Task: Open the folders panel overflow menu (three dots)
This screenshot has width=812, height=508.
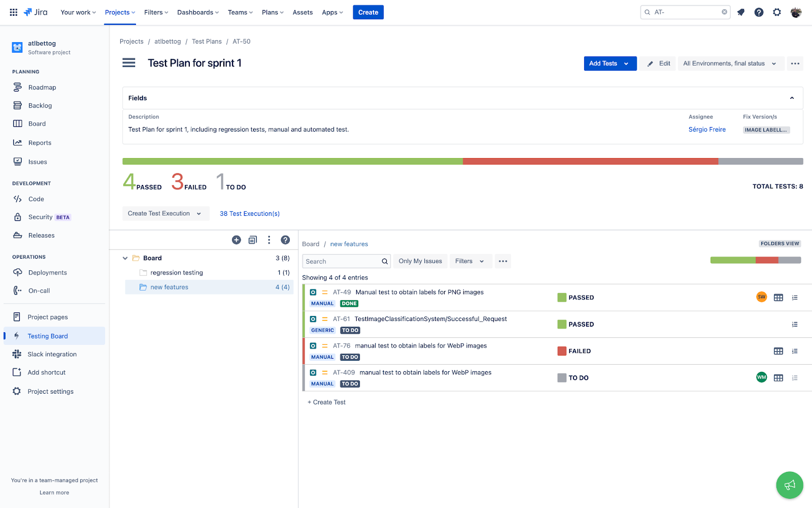Action: pos(269,239)
